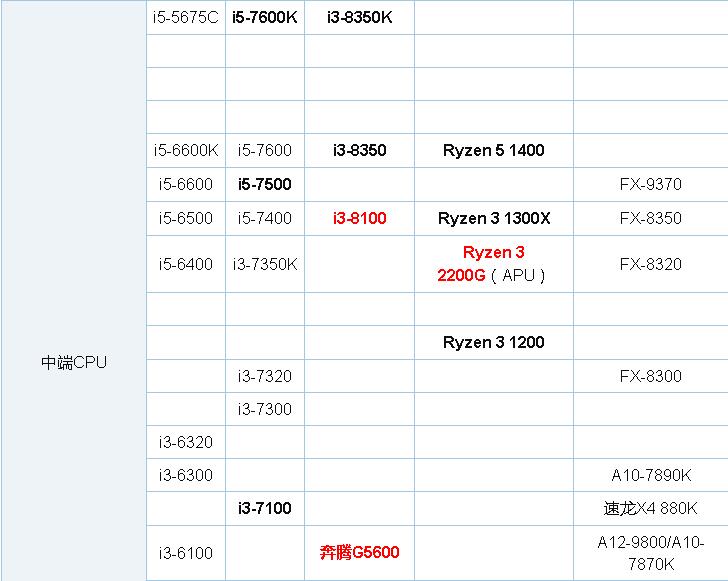The width and height of the screenshot is (728, 581).
Task: Click the red i3-8100 entry
Action: tap(359, 218)
